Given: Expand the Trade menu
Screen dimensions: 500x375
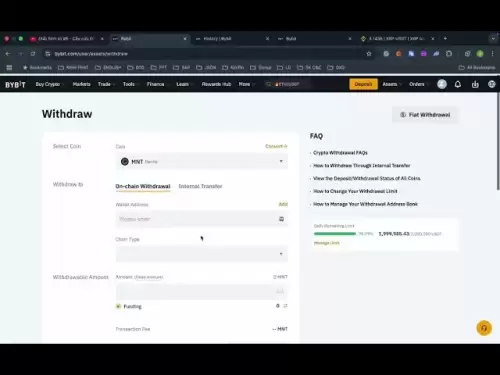Looking at the screenshot, I should click(106, 84).
